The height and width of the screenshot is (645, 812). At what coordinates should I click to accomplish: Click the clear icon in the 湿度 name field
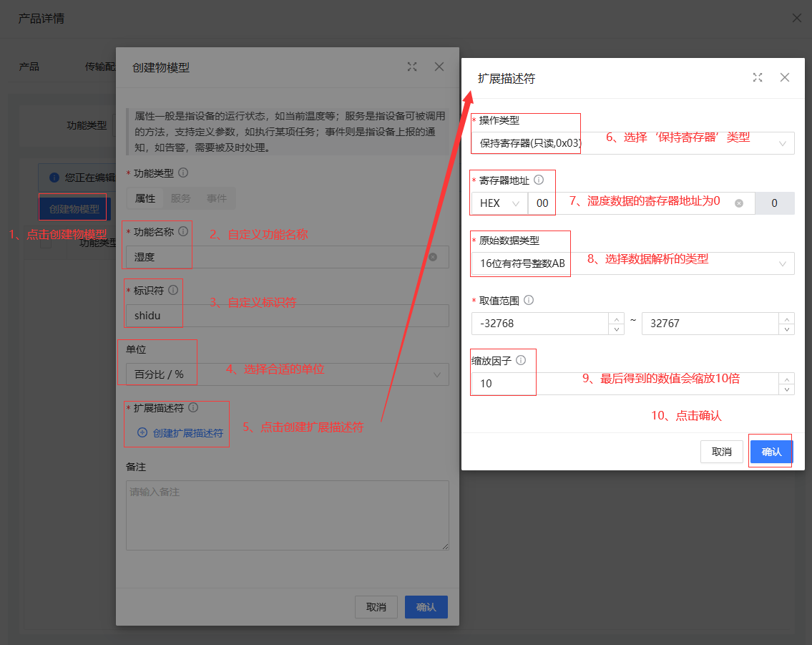pos(433,257)
